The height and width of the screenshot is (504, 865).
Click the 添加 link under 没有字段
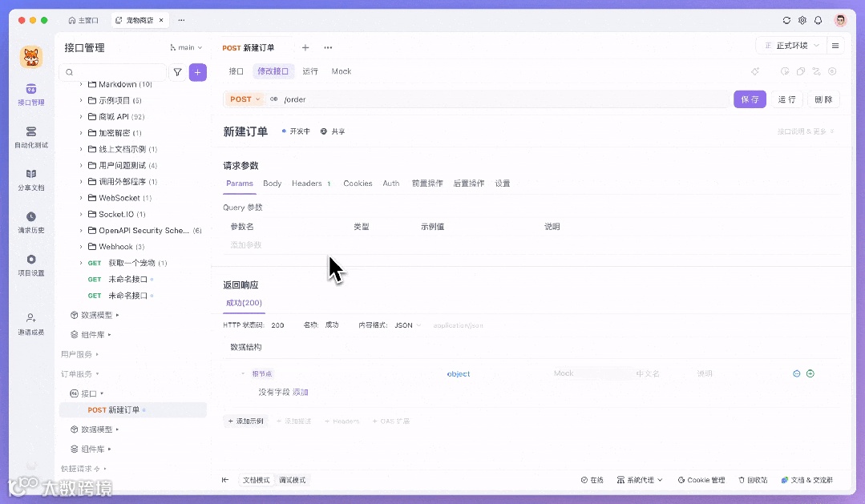click(x=300, y=392)
